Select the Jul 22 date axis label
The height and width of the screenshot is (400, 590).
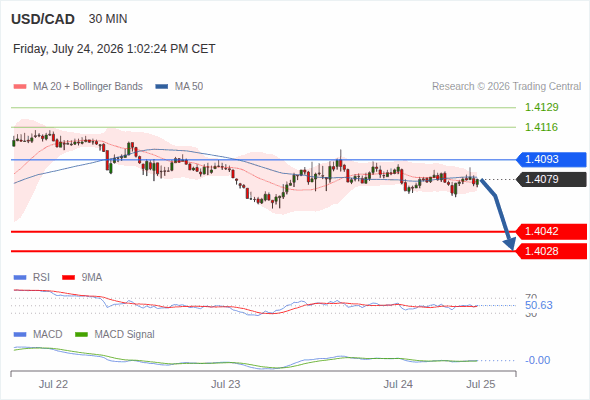point(53,385)
